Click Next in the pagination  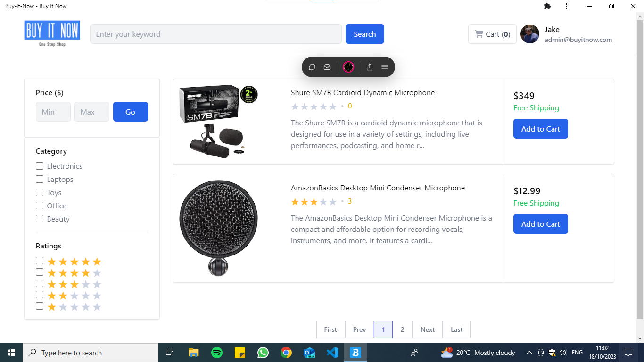[x=428, y=329]
